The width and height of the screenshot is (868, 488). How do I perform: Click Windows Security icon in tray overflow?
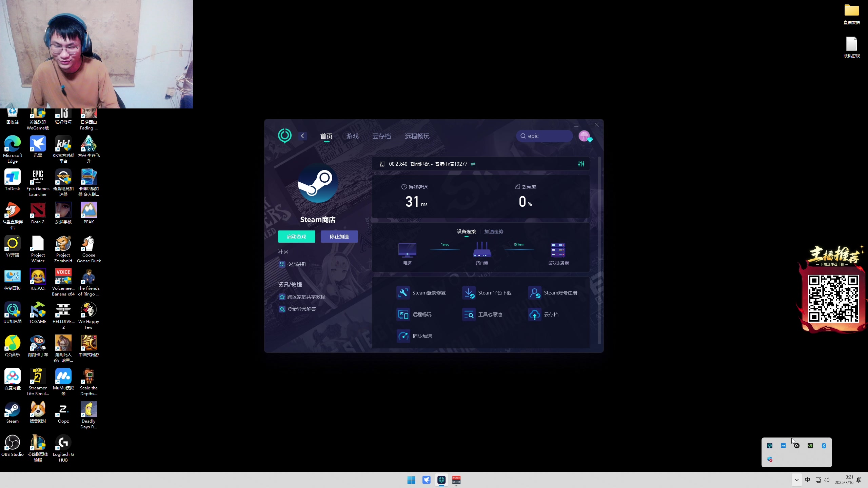(x=770, y=459)
